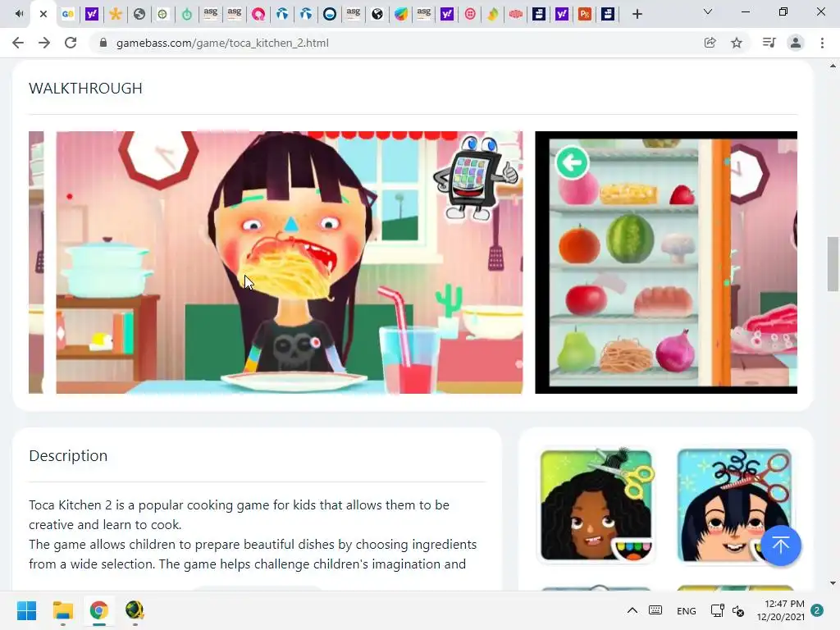The height and width of the screenshot is (630, 840).
Task: Click the scrollbar down arrow
Action: (833, 583)
